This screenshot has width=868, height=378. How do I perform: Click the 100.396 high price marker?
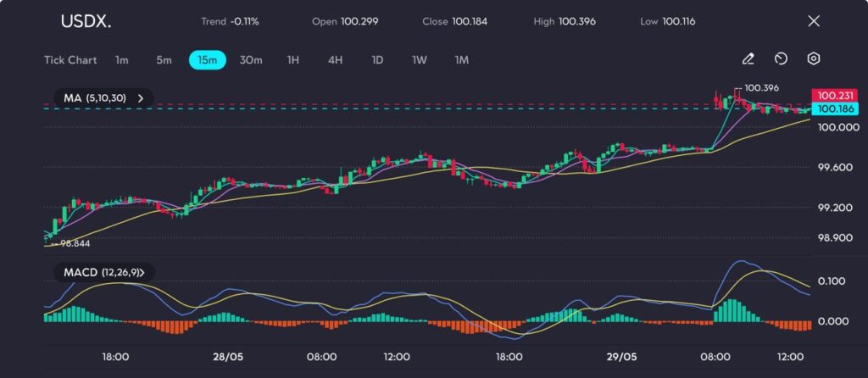pos(761,87)
